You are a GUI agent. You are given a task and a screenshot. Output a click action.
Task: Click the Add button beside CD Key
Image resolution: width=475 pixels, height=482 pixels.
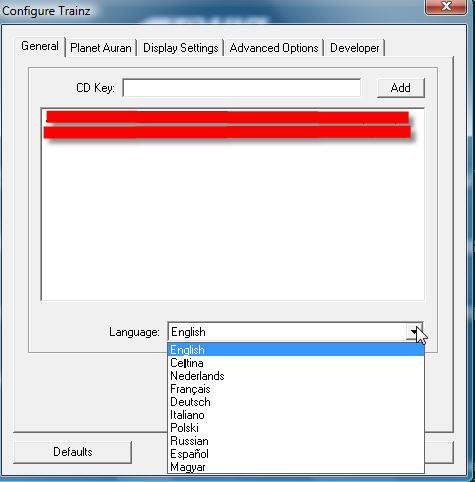click(400, 88)
